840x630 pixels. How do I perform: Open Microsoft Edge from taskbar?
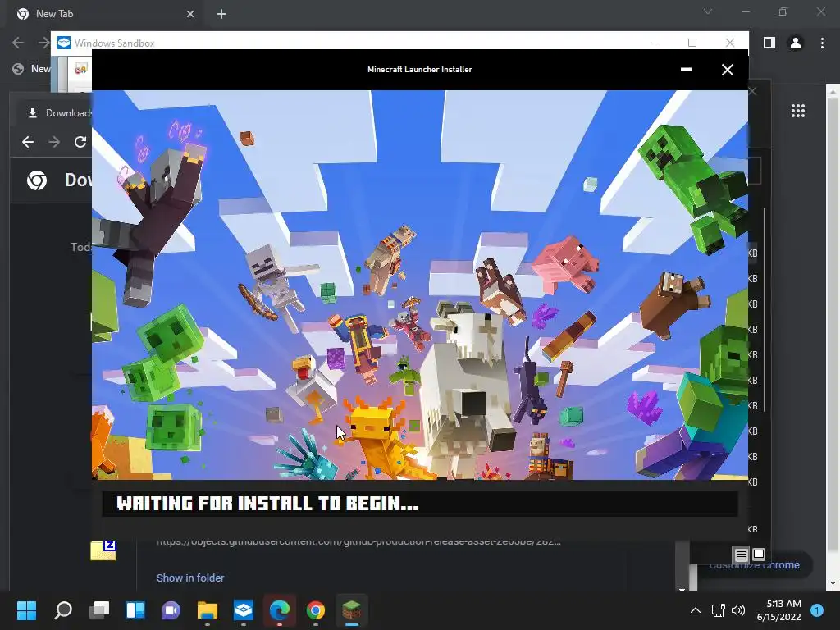pos(280,609)
